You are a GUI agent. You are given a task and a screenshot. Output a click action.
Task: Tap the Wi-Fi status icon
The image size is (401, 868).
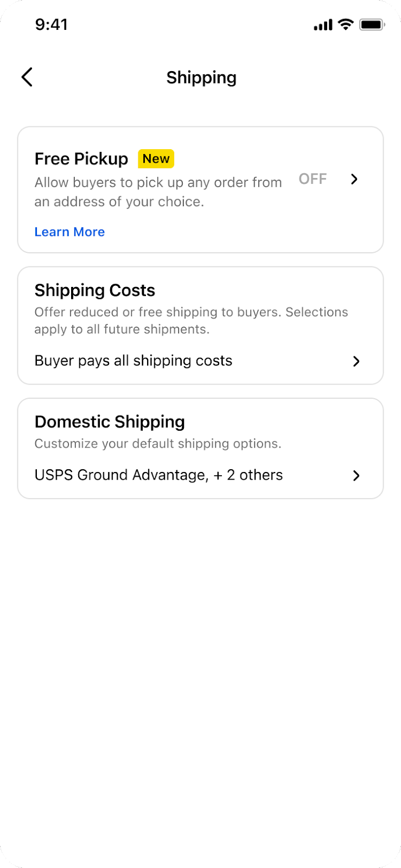click(x=346, y=24)
